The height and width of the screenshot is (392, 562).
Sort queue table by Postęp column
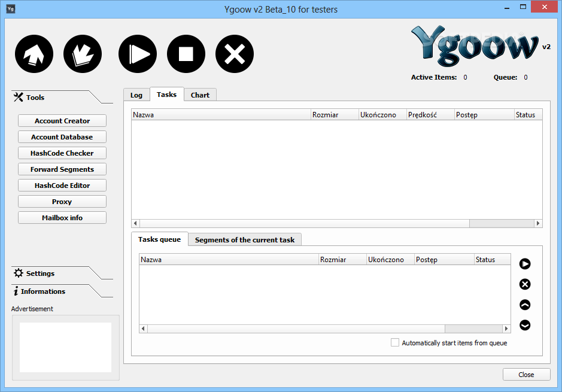point(444,259)
